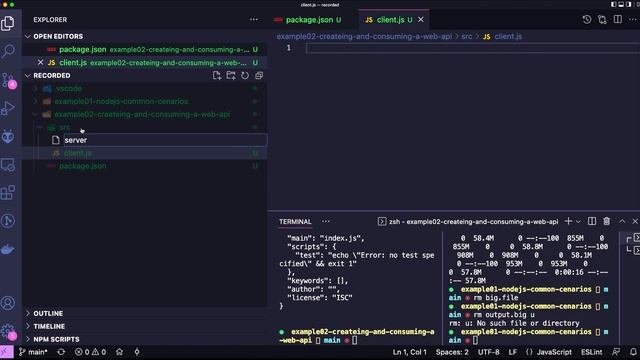Open Run and Debug view
The width and height of the screenshot is (640, 360).
[8, 108]
